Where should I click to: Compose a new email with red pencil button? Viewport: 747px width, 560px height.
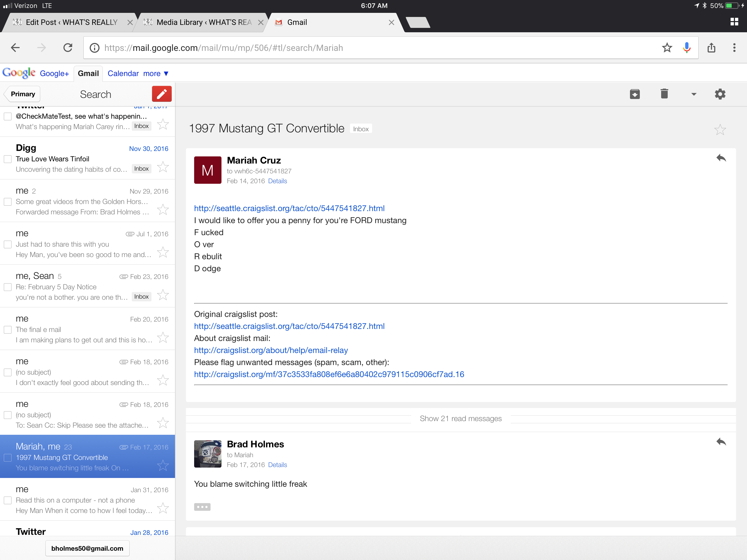pos(161,94)
